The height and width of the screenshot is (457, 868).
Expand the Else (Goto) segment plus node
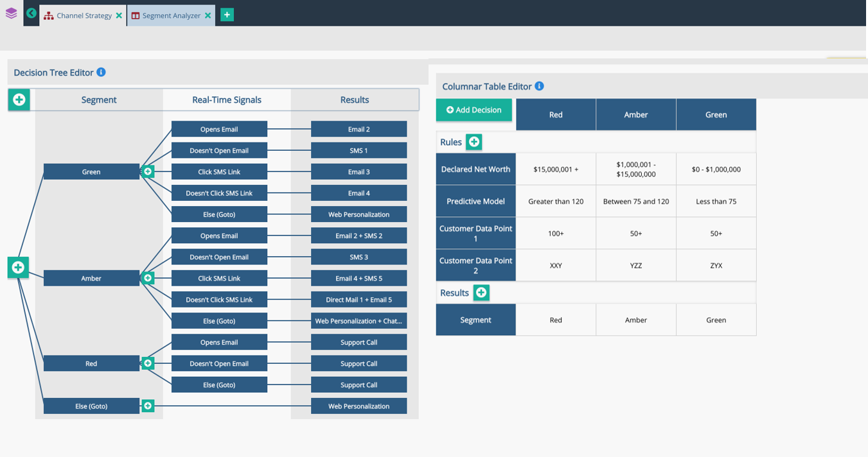[148, 406]
